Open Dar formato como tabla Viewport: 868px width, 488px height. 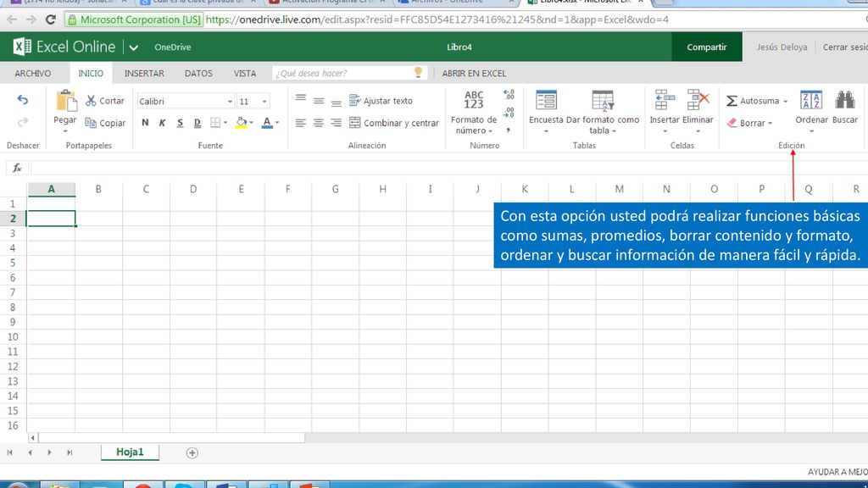point(603,113)
